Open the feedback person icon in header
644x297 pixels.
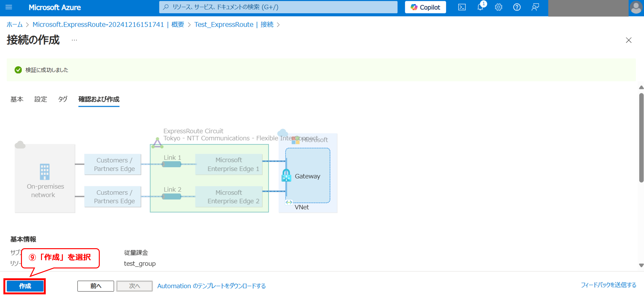coord(535,7)
